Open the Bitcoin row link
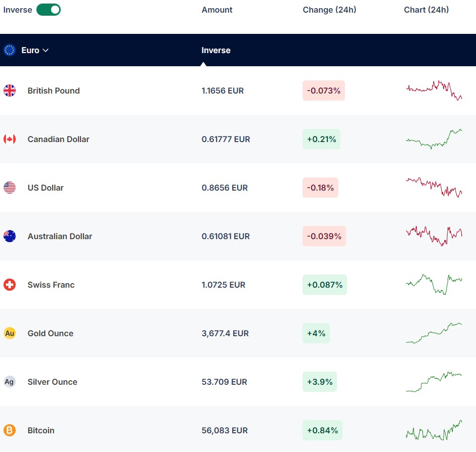Image resolution: width=476 pixels, height=452 pixels. (41, 430)
